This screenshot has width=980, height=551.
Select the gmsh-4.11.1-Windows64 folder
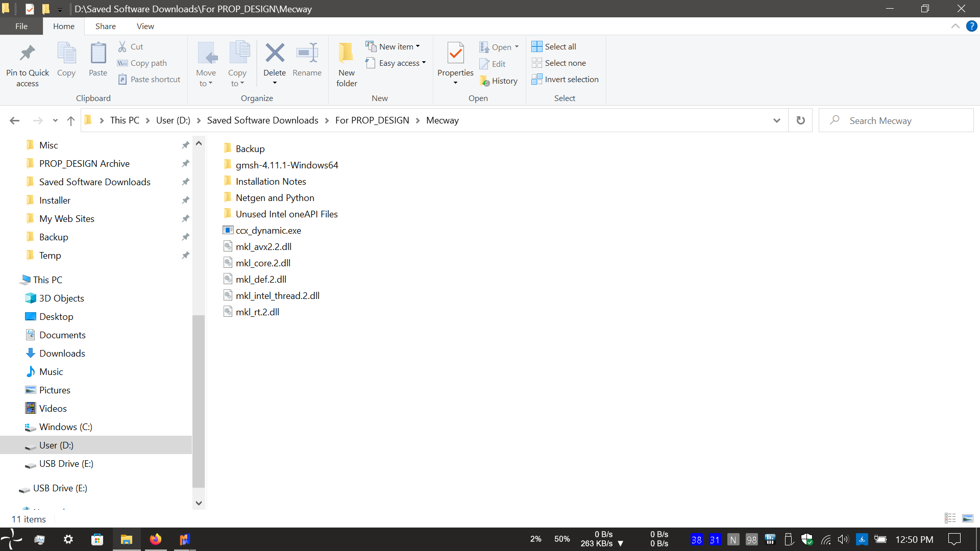(x=281, y=165)
